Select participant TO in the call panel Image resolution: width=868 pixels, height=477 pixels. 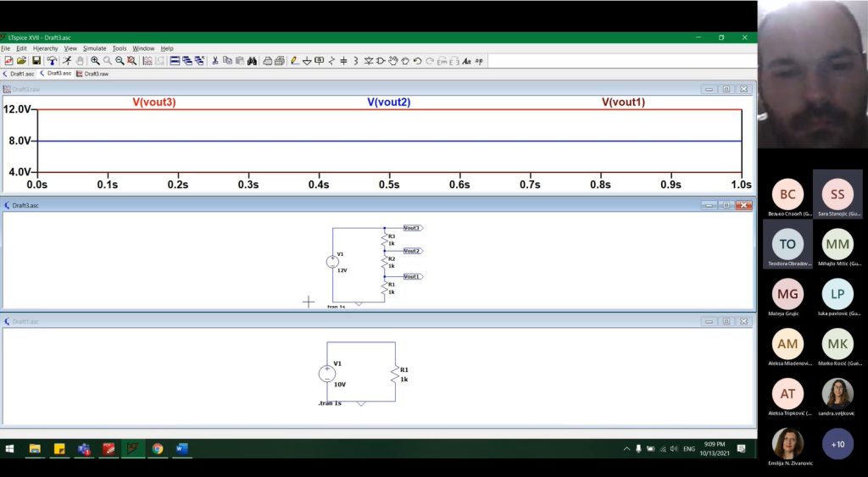[x=787, y=245]
